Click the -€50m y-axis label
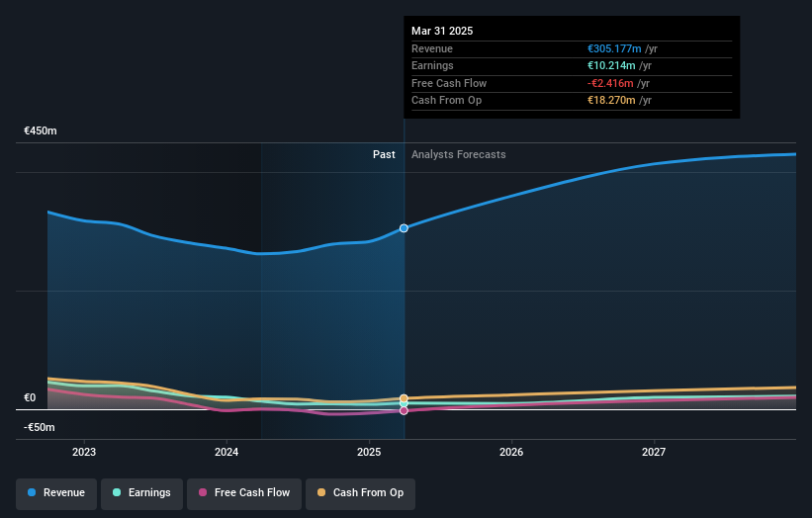 pyautogui.click(x=40, y=427)
